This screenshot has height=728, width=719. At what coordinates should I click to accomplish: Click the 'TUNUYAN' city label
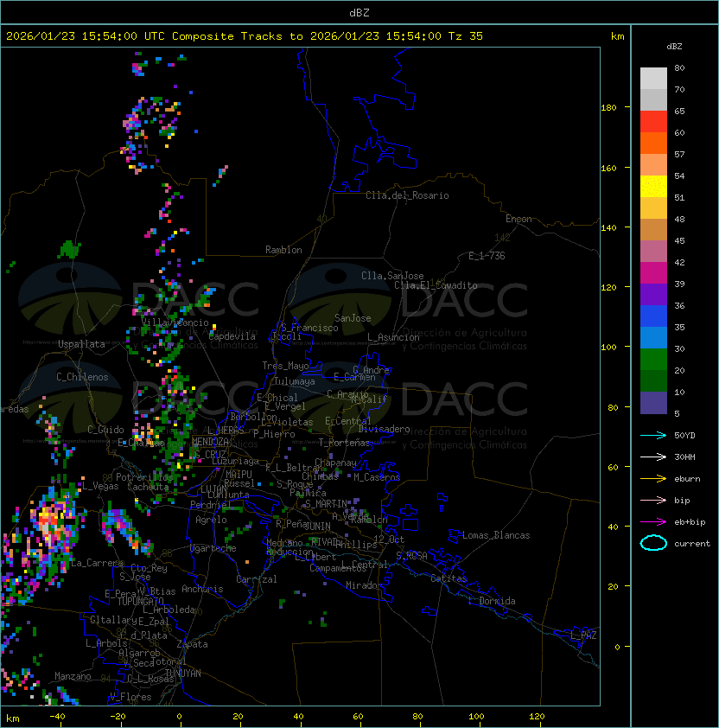[x=183, y=674]
